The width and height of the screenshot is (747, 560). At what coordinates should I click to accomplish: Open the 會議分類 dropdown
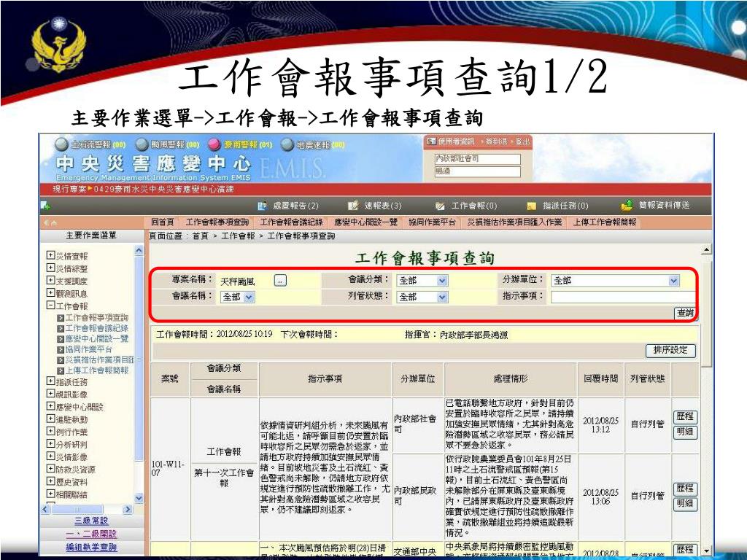pyautogui.click(x=422, y=281)
